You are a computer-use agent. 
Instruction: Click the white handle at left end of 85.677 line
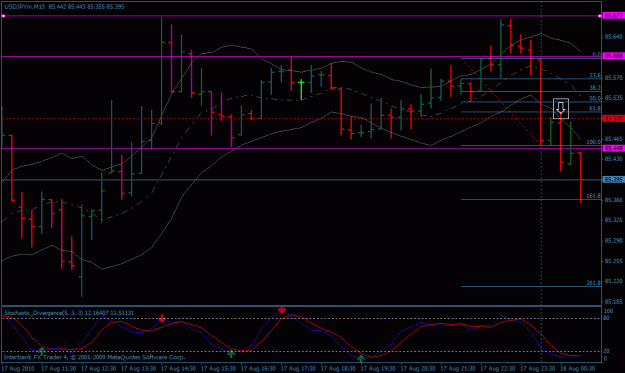pyautogui.click(x=3, y=16)
